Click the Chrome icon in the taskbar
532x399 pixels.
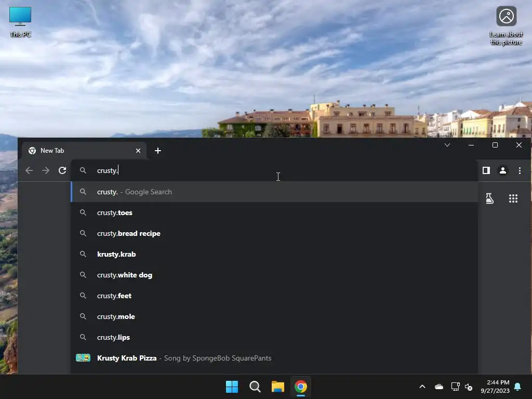click(301, 387)
